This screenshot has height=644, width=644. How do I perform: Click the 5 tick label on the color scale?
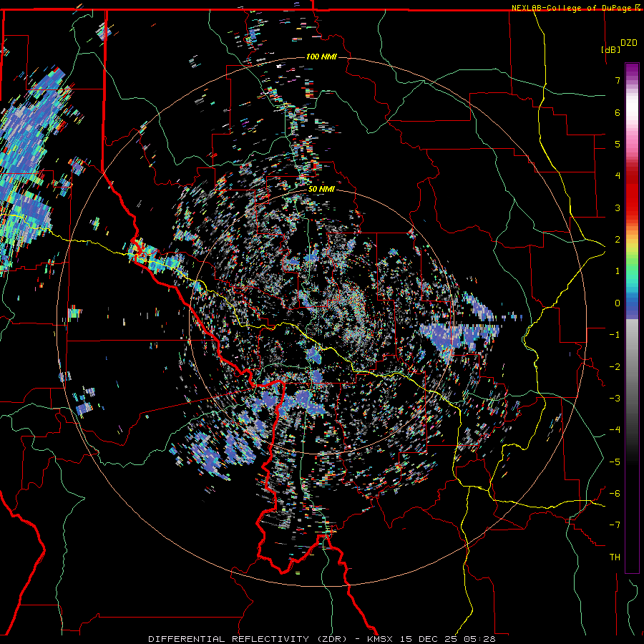pyautogui.click(x=618, y=144)
